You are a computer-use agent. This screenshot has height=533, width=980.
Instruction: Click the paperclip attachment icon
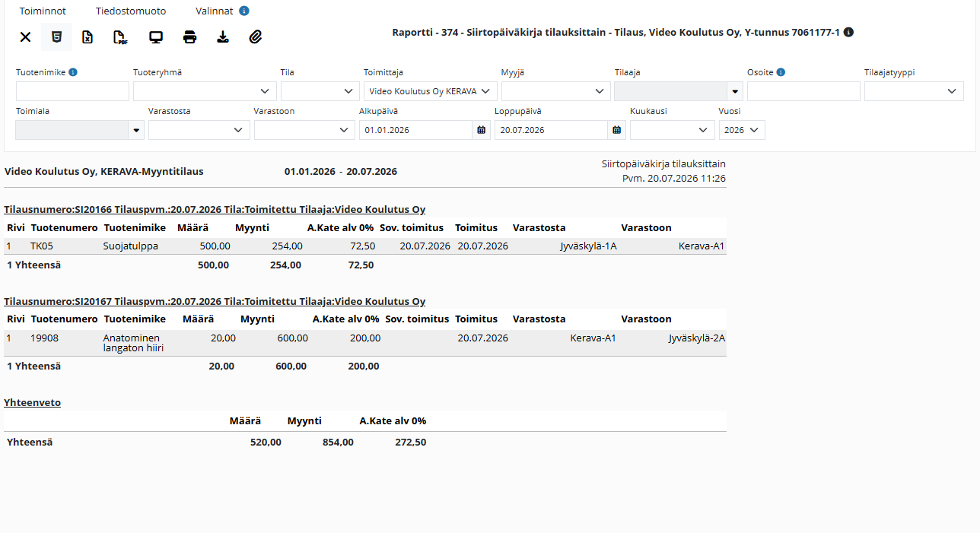click(x=256, y=36)
